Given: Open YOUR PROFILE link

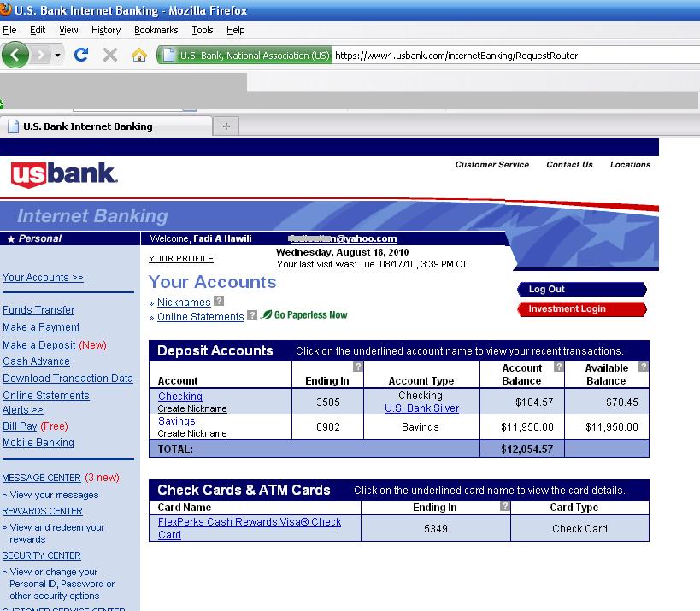Looking at the screenshot, I should tap(181, 259).
